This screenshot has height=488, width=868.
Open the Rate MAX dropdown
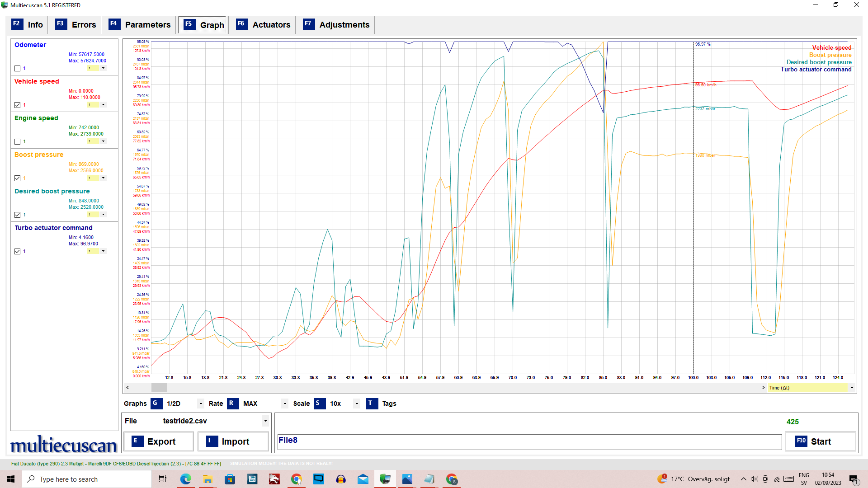click(285, 404)
